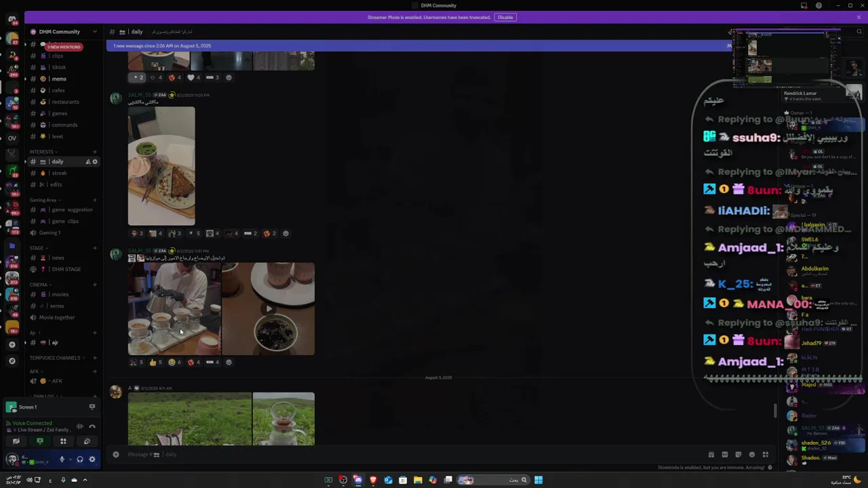The width and height of the screenshot is (868, 488).
Task: Open the game clips channel
Action: tap(65, 221)
